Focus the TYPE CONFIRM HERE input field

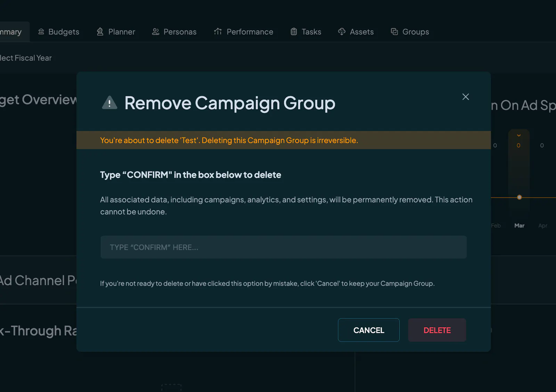pos(284,247)
